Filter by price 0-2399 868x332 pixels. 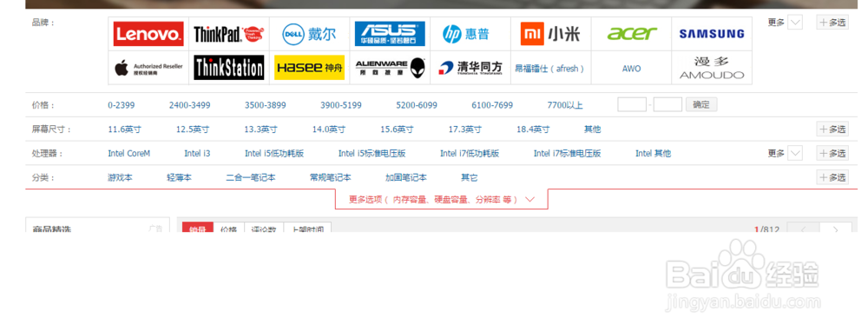(x=122, y=105)
